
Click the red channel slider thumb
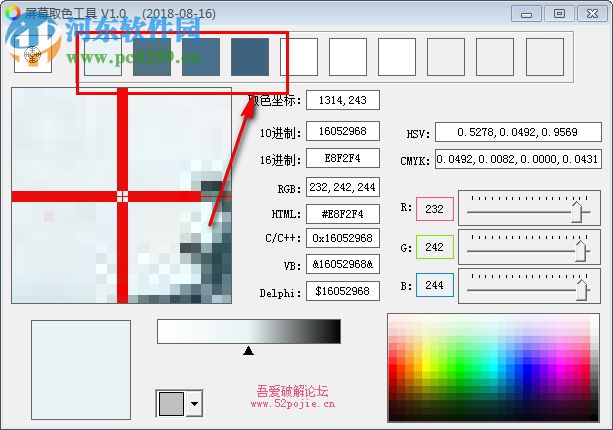pos(577,212)
